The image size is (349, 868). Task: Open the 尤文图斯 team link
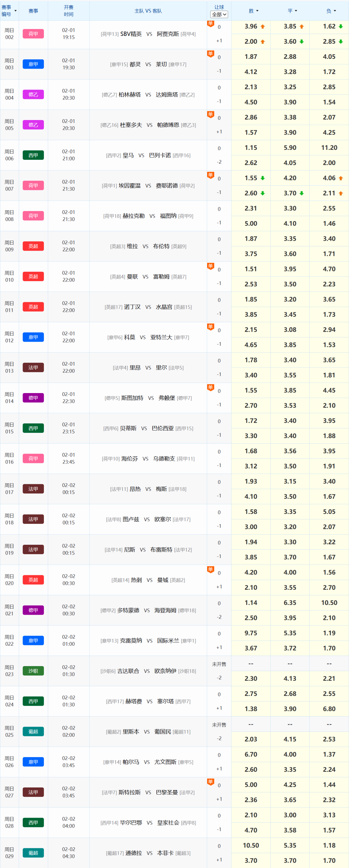[x=165, y=762]
